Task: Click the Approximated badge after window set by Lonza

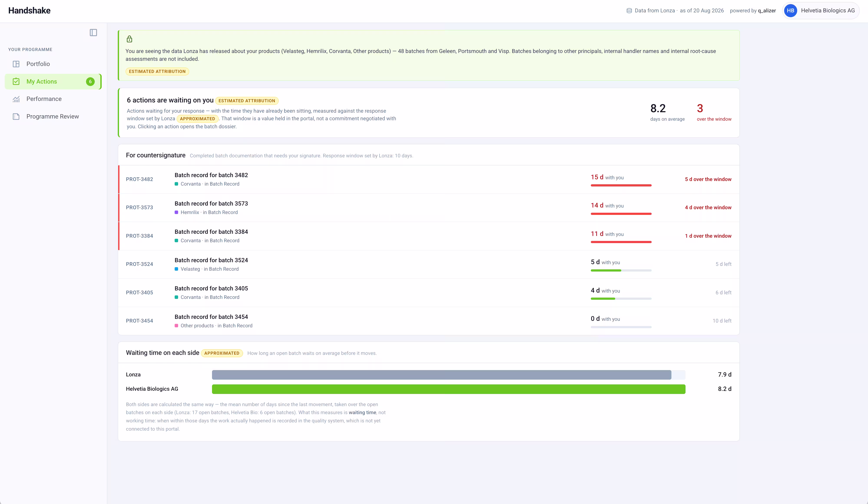Action: [197, 119]
